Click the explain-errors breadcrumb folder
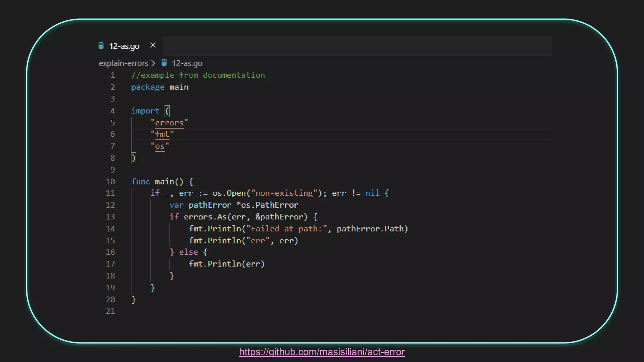Image resolution: width=644 pixels, height=362 pixels. coord(123,63)
